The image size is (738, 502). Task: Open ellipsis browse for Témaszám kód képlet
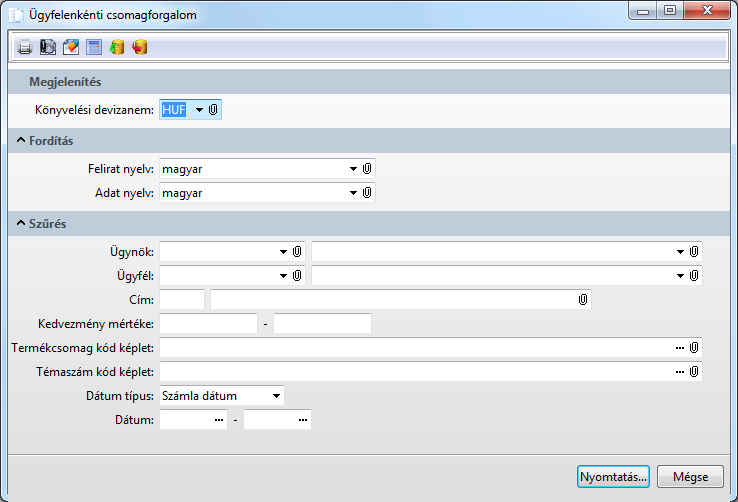coord(680,372)
